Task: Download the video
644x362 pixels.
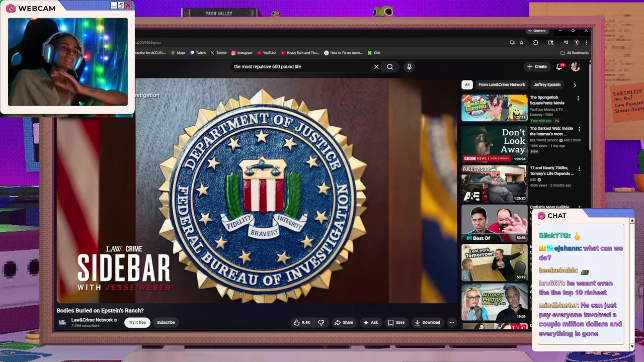Action: tap(427, 322)
